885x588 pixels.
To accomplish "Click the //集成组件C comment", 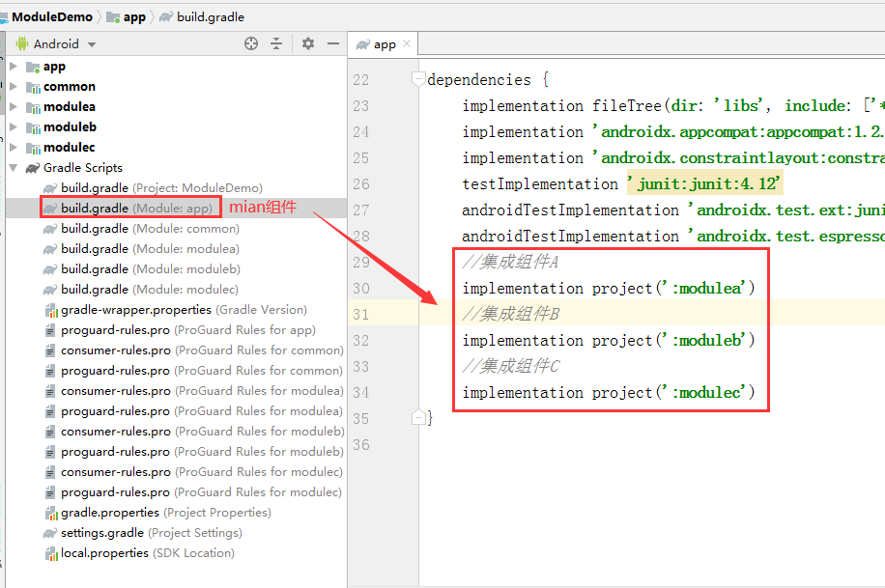I will (511, 366).
